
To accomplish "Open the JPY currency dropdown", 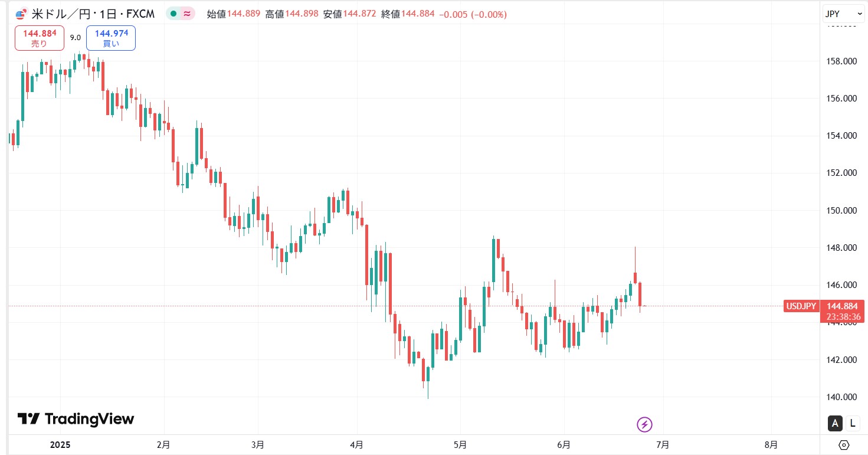I will (844, 14).
